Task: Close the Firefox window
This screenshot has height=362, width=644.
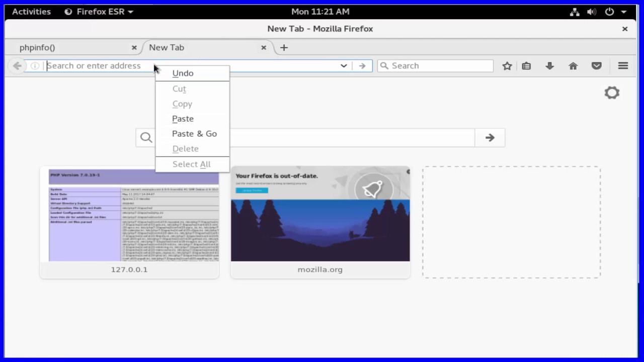Action: click(x=625, y=29)
